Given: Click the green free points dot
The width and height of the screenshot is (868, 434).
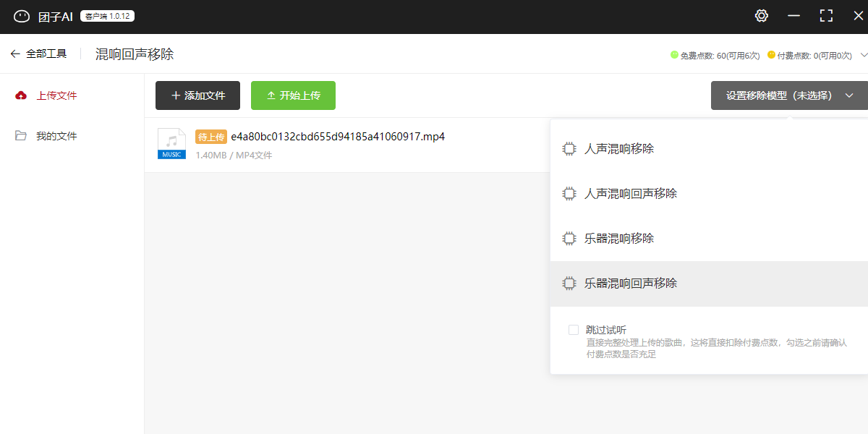Looking at the screenshot, I should point(674,54).
